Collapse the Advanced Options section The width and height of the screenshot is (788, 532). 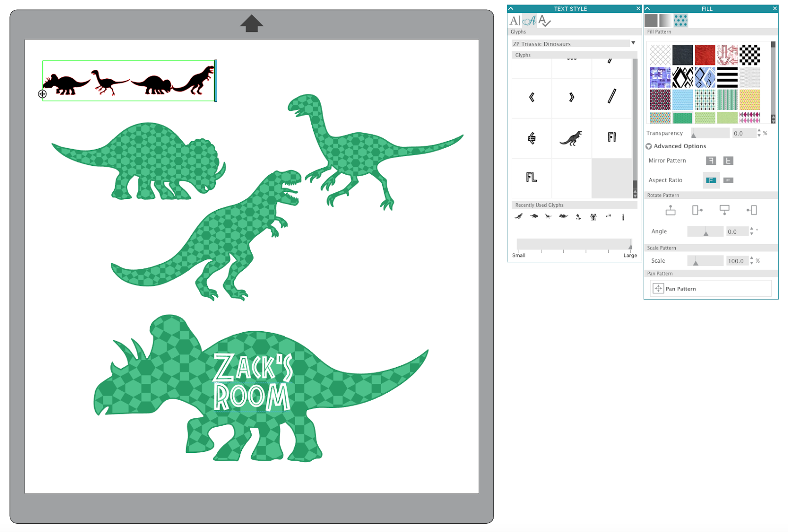pos(649,146)
